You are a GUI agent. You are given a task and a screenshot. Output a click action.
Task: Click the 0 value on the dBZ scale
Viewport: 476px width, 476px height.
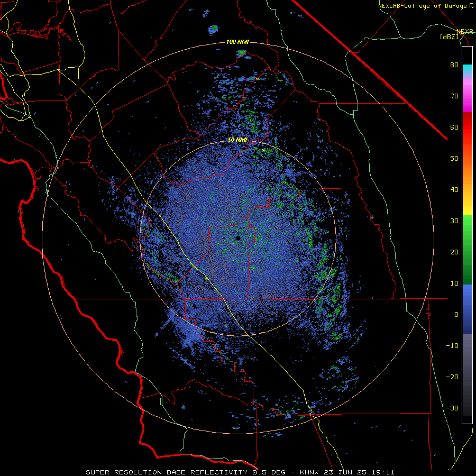[456, 315]
